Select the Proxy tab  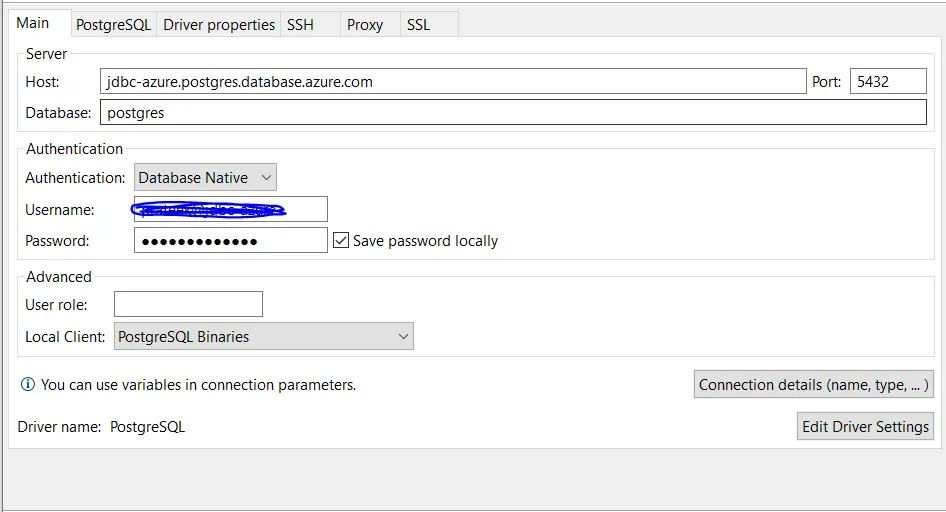tap(365, 25)
